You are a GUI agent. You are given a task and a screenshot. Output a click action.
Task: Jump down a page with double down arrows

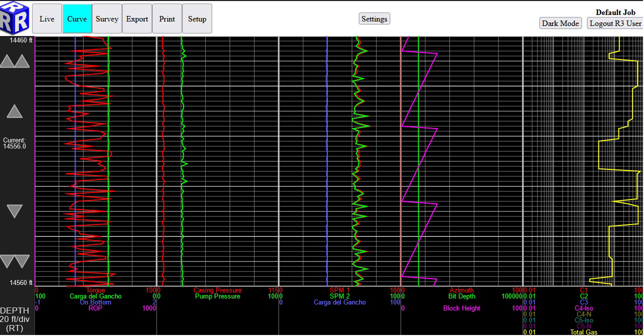(15, 261)
